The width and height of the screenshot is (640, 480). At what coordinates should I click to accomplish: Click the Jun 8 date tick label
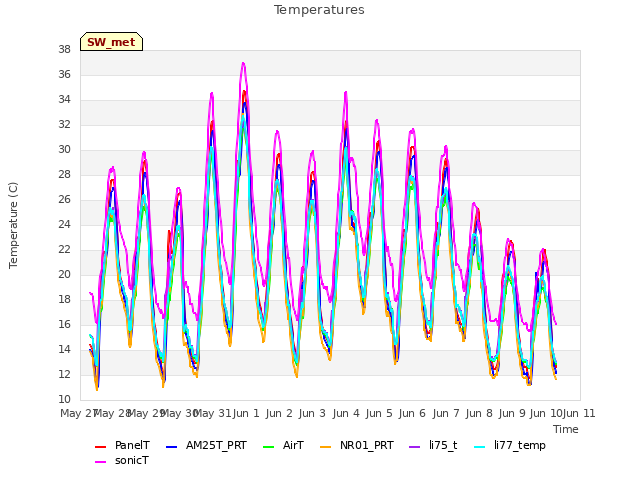(479, 413)
